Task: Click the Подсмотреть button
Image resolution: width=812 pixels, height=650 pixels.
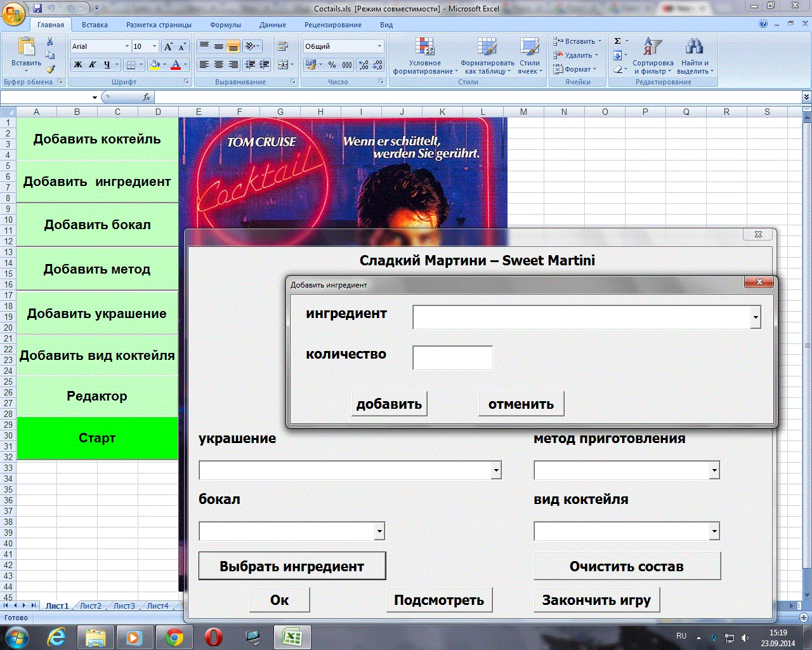Action: click(x=439, y=600)
